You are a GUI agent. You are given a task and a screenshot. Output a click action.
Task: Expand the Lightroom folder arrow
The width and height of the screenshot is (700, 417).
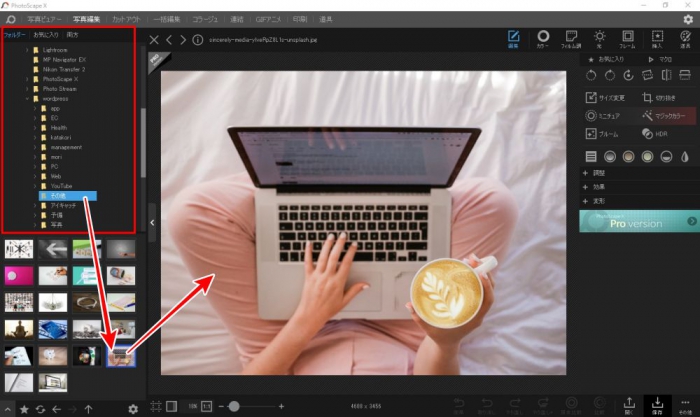click(27, 50)
